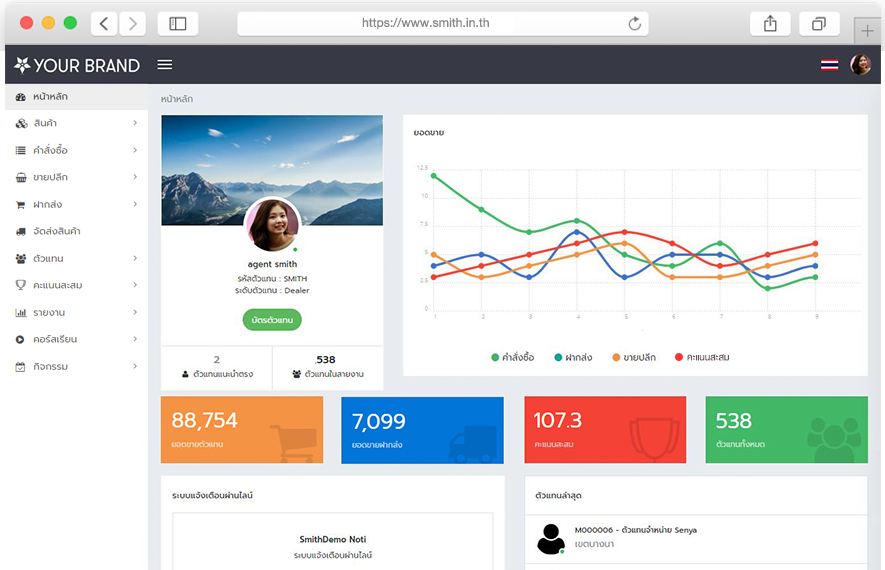Toggle the browser sidebar icon

[178, 23]
